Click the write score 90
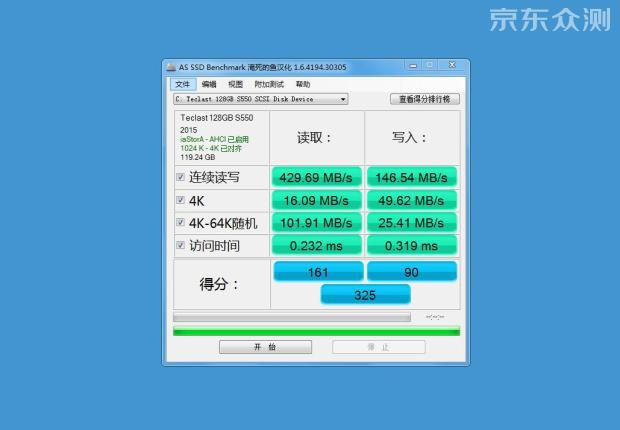620x430 pixels. (412, 272)
